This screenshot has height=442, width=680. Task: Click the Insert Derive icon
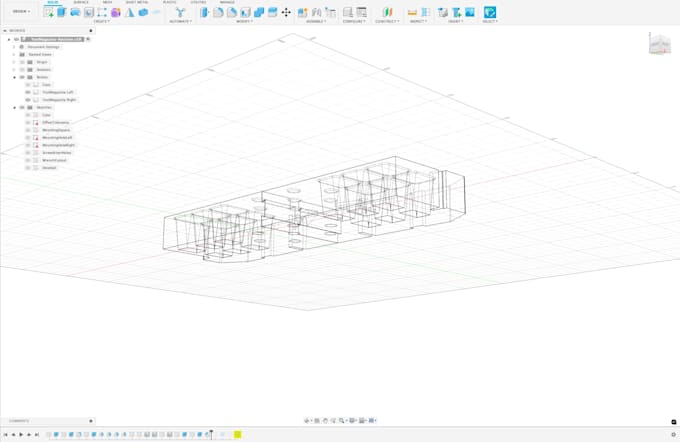point(443,12)
